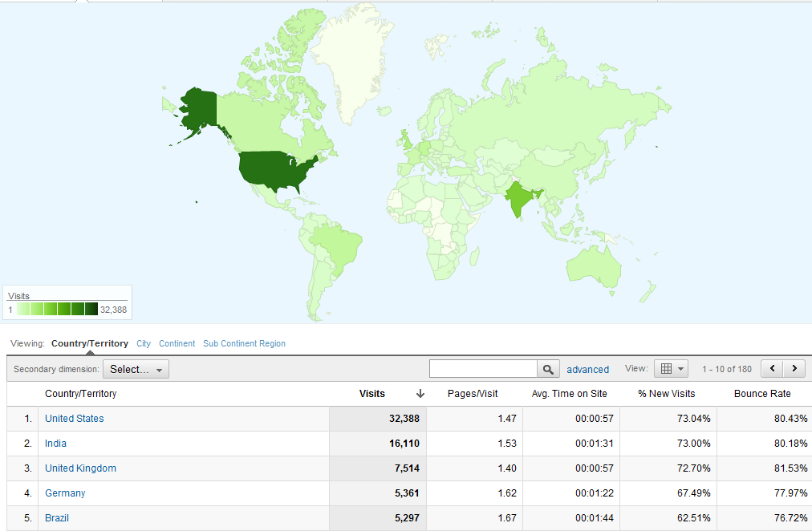Open the United Kingdom row link
812x531 pixels.
[x=80, y=468]
